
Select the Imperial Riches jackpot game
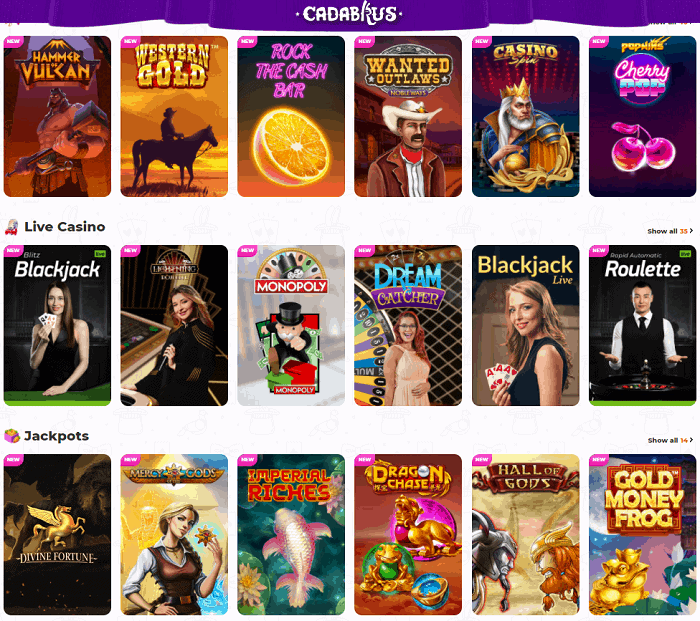point(291,534)
